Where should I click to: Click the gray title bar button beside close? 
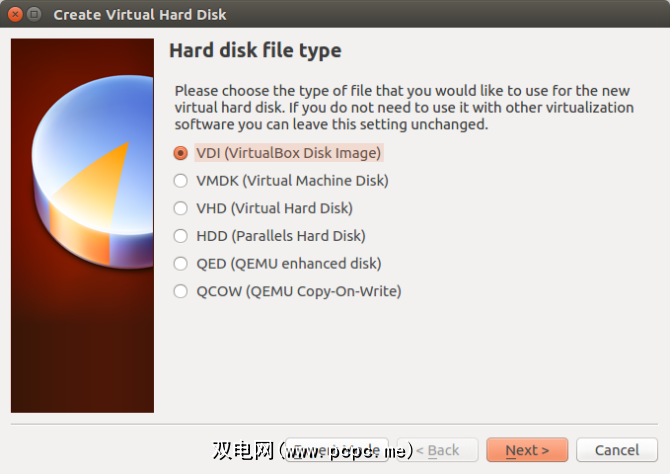point(34,15)
